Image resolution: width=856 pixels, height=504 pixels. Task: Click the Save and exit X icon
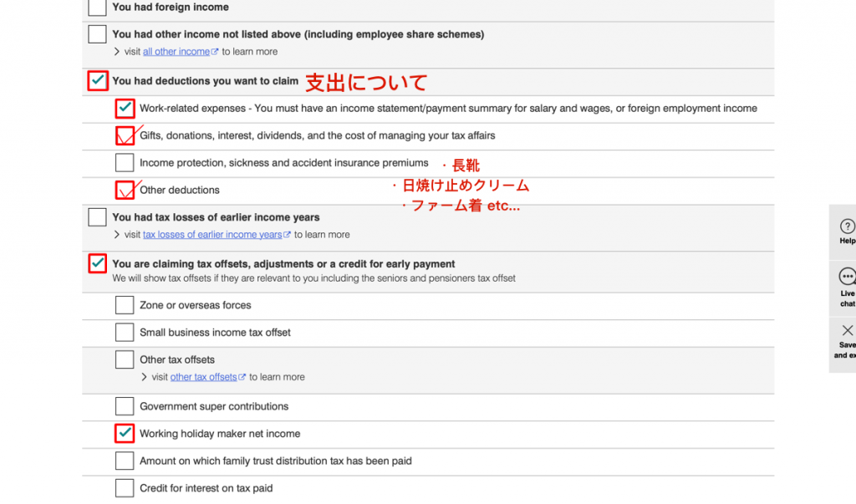point(847,330)
